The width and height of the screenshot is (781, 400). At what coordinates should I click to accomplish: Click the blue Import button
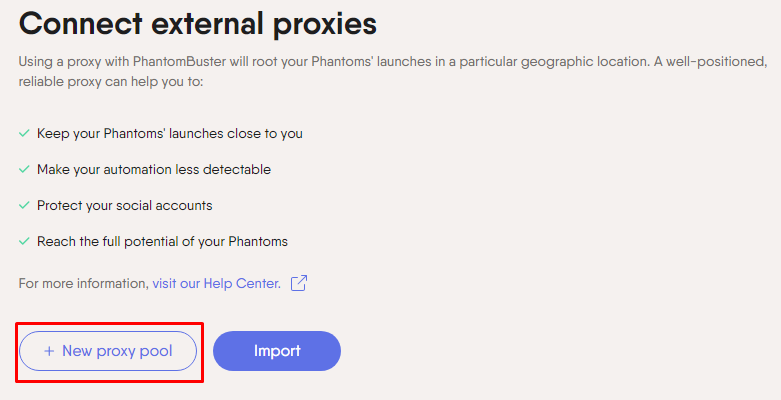click(x=277, y=351)
